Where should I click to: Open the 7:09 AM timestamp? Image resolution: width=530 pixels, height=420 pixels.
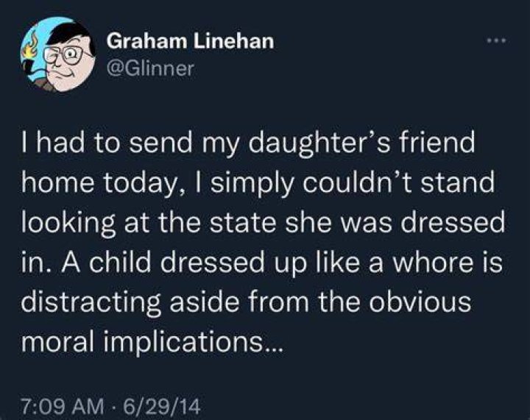click(x=63, y=407)
